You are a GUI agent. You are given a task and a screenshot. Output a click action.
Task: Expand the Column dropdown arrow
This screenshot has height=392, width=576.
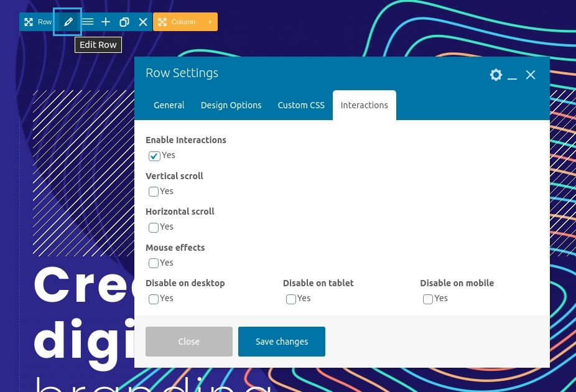(210, 22)
